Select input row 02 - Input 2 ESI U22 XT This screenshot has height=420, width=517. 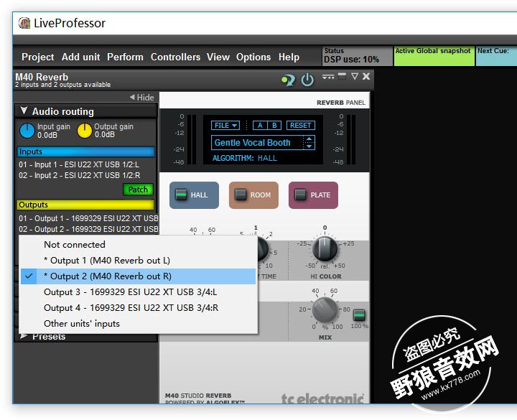click(x=80, y=175)
